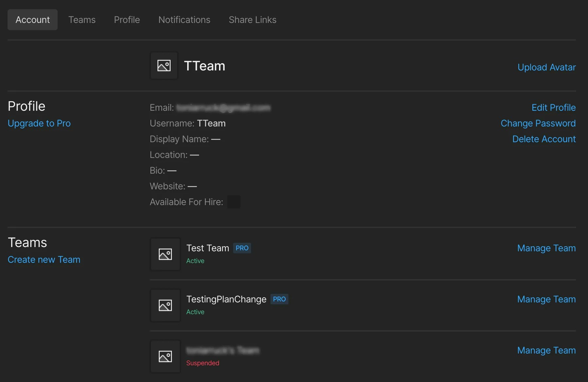Click the Delete Account link
Screen dimensions: 588x382
click(x=544, y=139)
